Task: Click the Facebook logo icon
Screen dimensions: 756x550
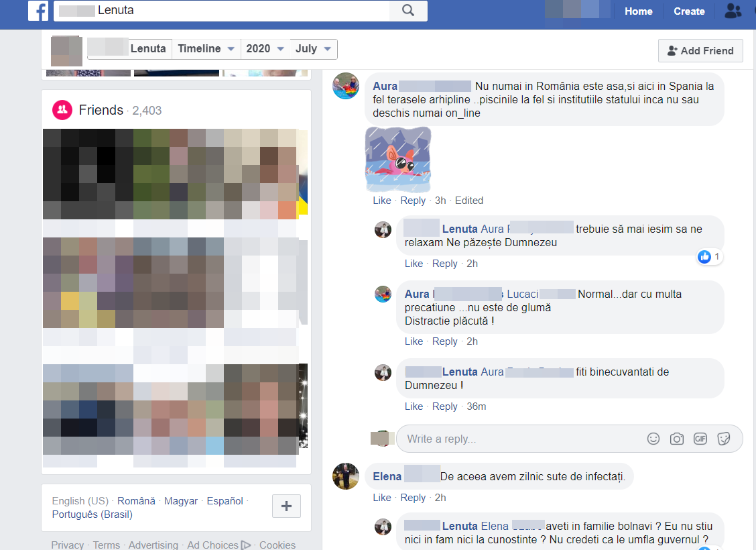Action: (38, 11)
